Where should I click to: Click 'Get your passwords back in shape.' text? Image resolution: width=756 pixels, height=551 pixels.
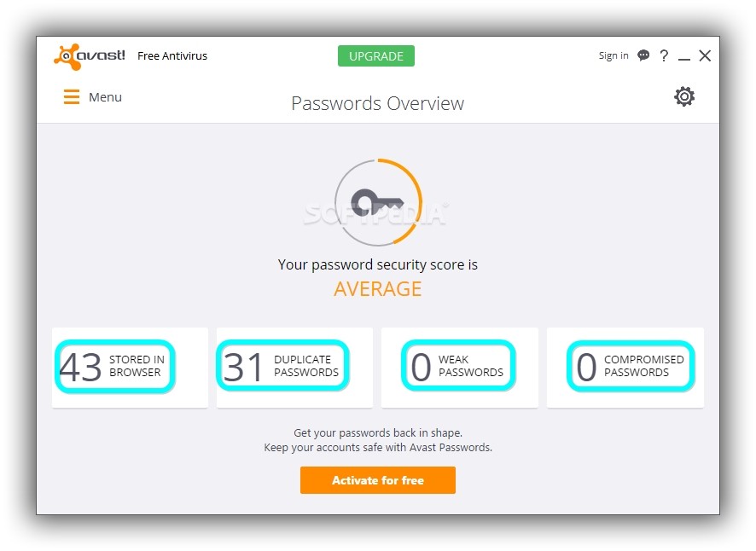tap(377, 433)
